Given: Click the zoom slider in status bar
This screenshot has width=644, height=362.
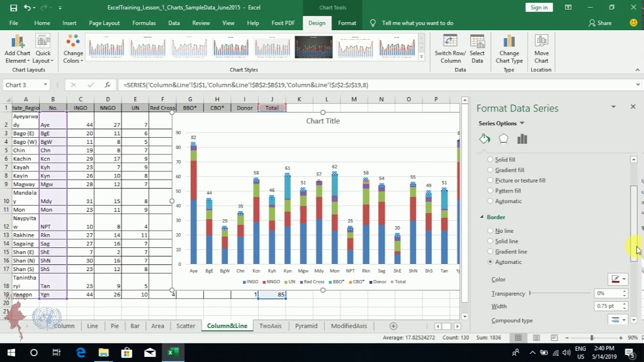Looking at the screenshot, I should click(592, 338).
